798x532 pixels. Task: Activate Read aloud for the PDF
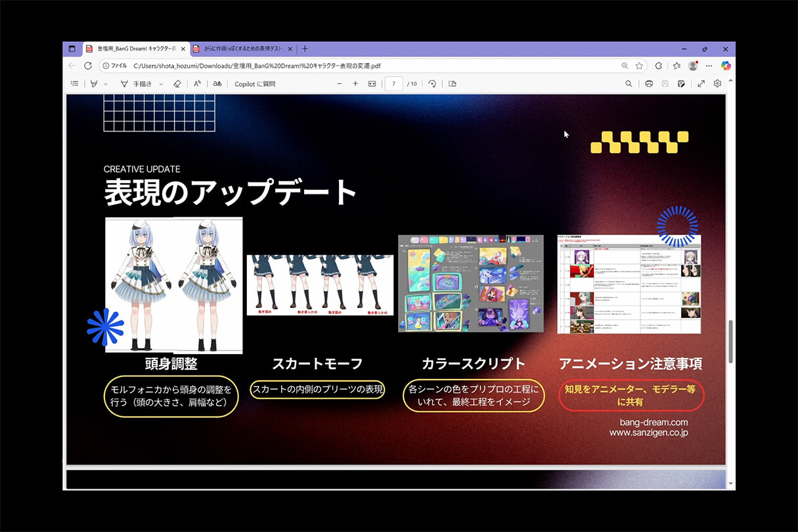click(x=197, y=83)
